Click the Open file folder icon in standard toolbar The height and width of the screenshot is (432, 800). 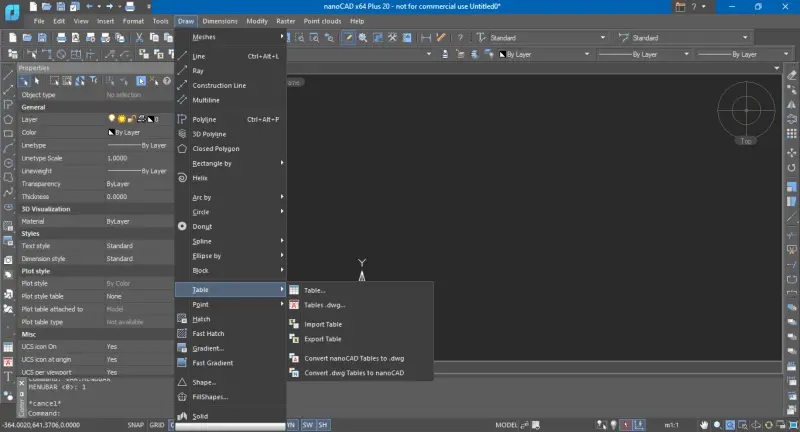[x=27, y=38]
